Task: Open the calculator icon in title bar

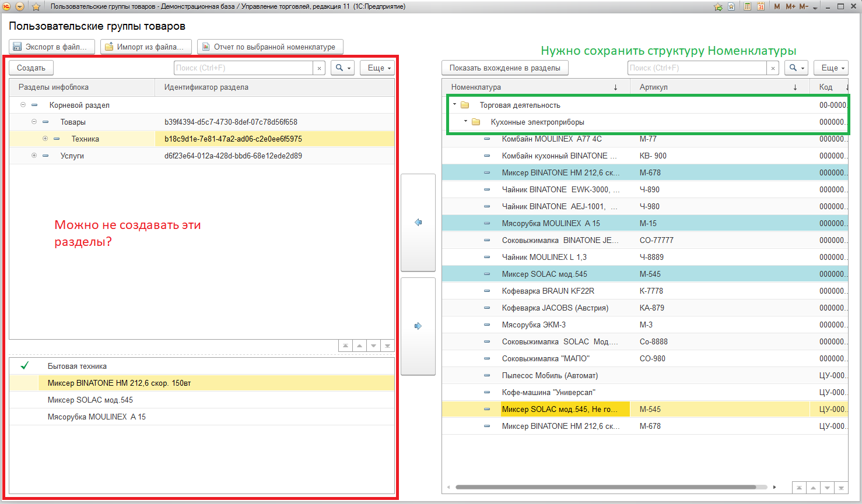Action: tap(747, 6)
